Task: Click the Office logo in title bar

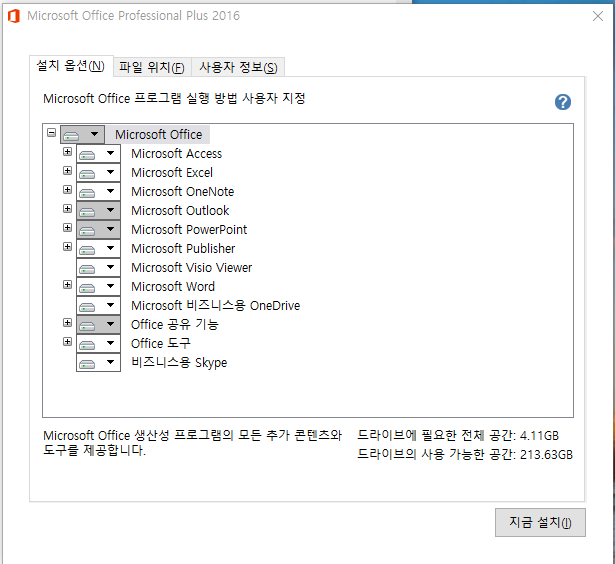Action: pos(14,16)
